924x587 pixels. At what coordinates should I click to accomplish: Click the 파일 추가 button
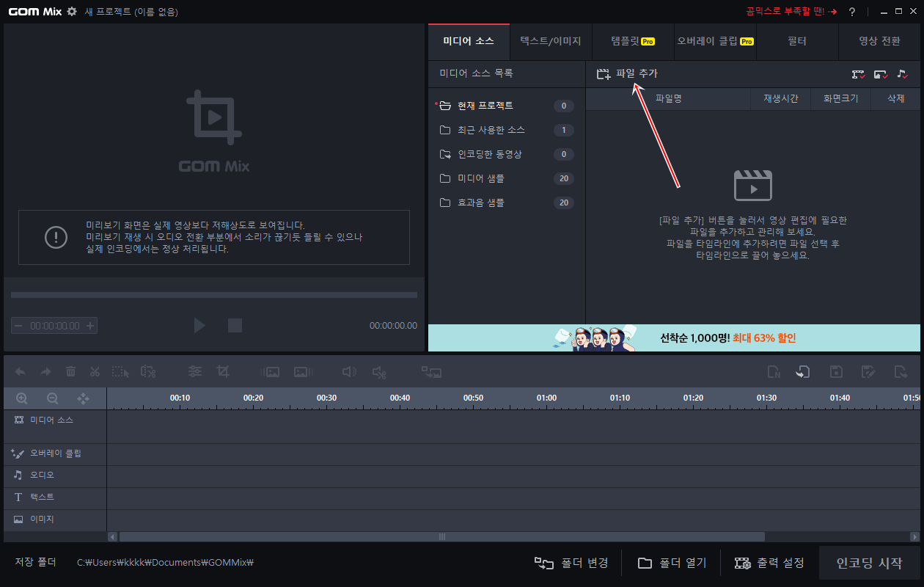pyautogui.click(x=627, y=73)
